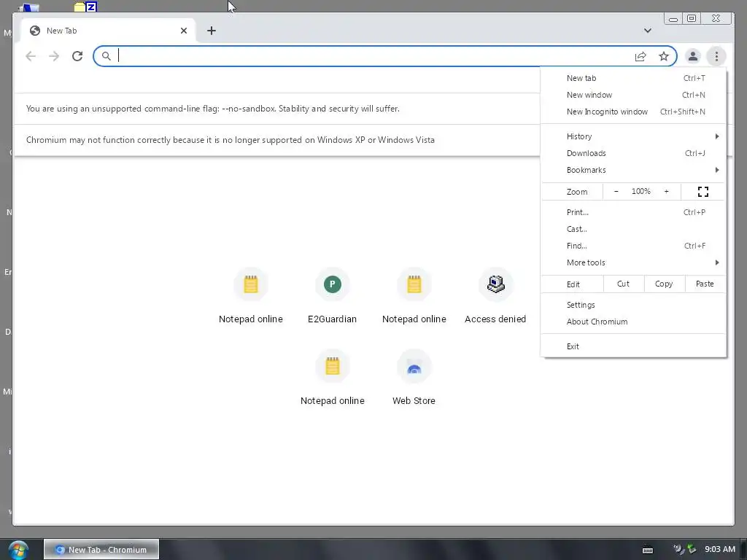Image resolution: width=747 pixels, height=560 pixels.
Task: Expand the Bookmarks submenu
Action: (x=633, y=170)
